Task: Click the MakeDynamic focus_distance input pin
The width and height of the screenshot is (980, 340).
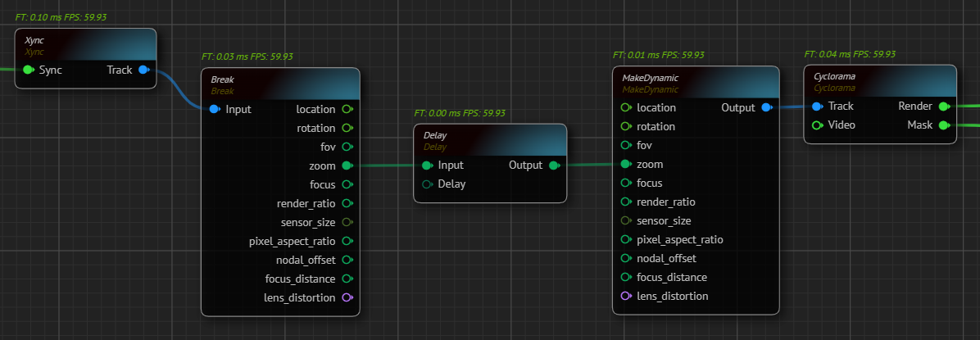Action: [626, 278]
